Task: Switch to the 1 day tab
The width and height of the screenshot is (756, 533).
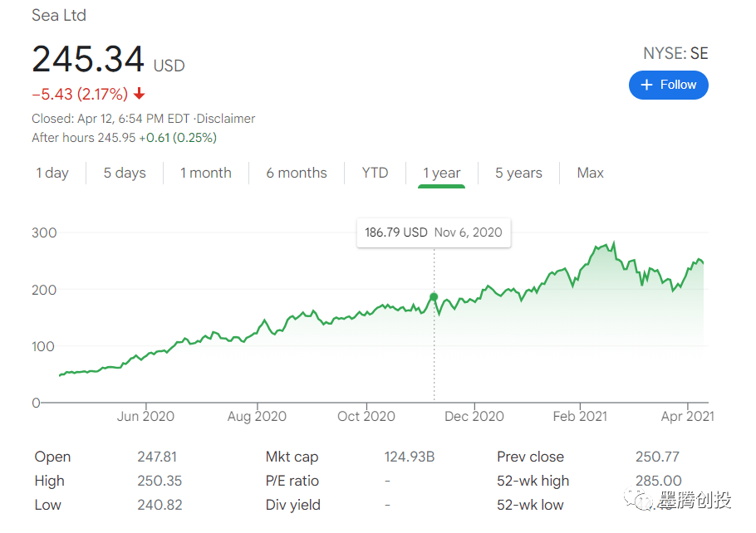Action: pyautogui.click(x=52, y=173)
